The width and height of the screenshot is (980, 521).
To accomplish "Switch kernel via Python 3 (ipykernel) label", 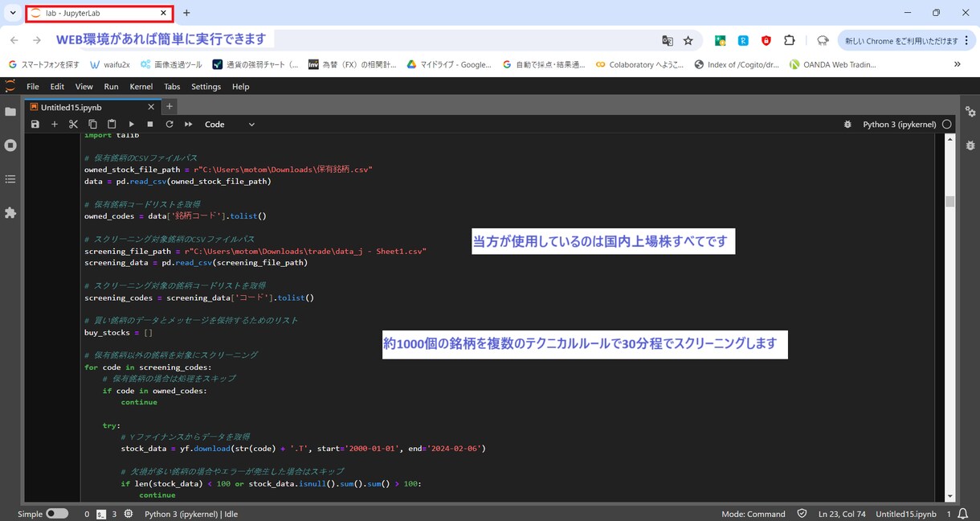I will (x=900, y=125).
